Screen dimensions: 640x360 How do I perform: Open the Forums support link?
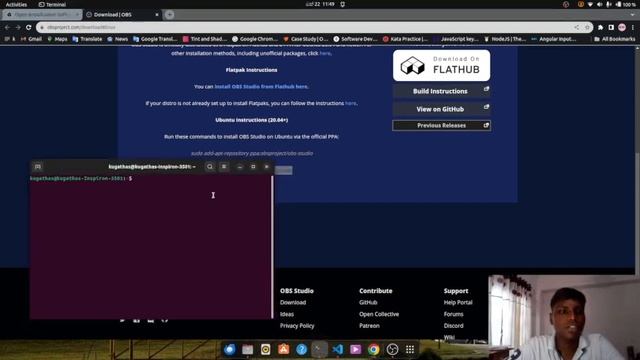[453, 314]
